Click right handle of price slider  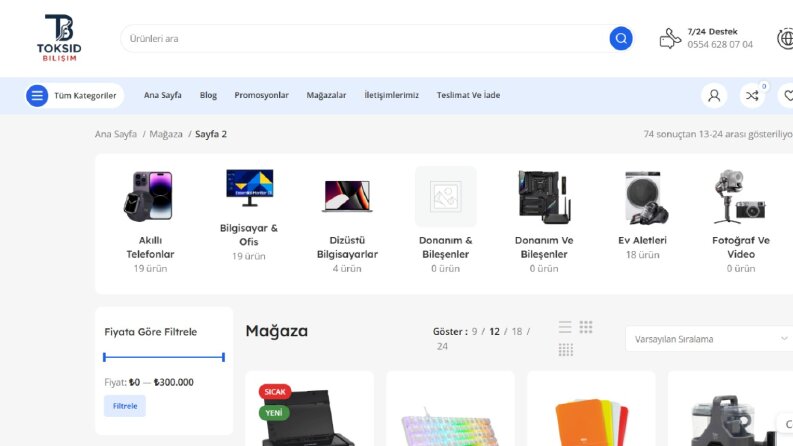click(223, 357)
